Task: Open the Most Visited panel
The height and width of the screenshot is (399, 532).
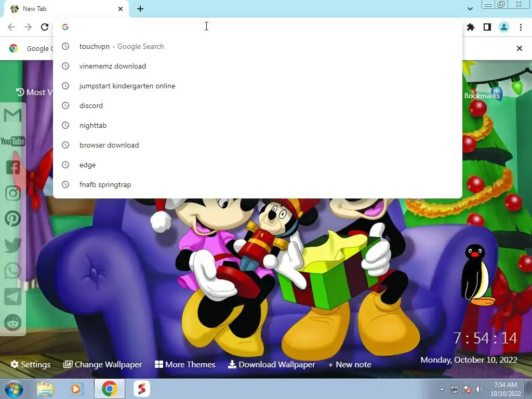Action: pos(34,92)
